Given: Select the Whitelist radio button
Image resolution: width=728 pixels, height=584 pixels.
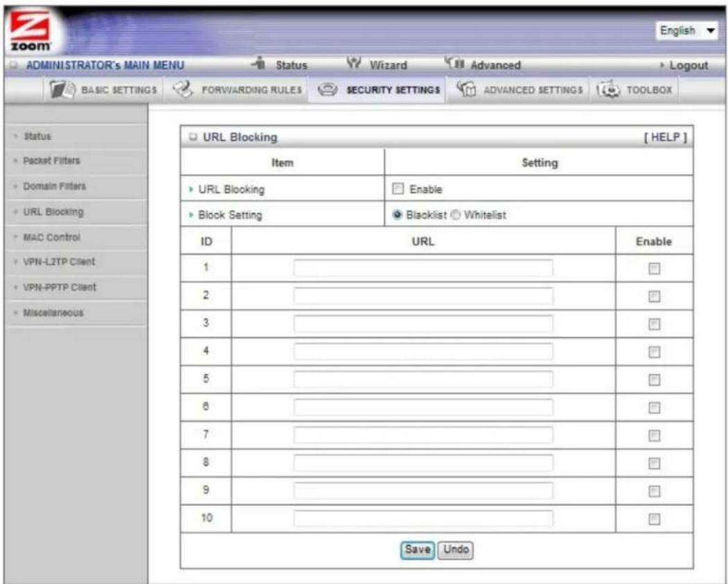Looking at the screenshot, I should 456,215.
